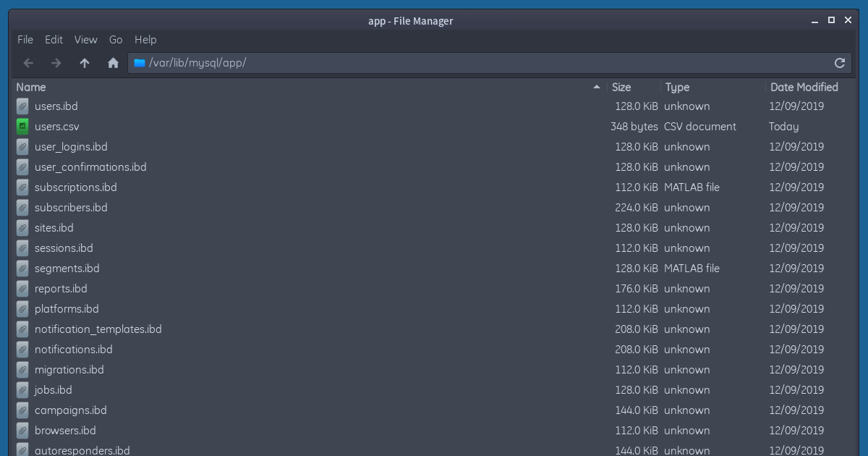The image size is (868, 456).
Task: Select the reports.ibd file row
Action: pos(61,288)
